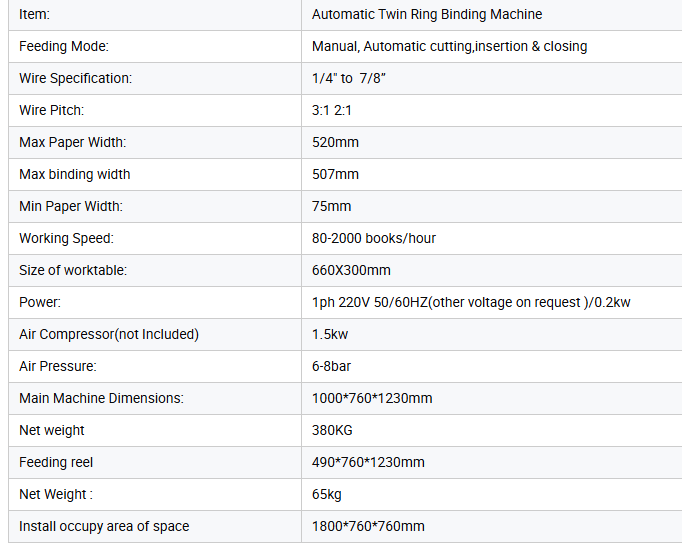
Task: Click the 507mm max binding width value
Action: coord(335,174)
